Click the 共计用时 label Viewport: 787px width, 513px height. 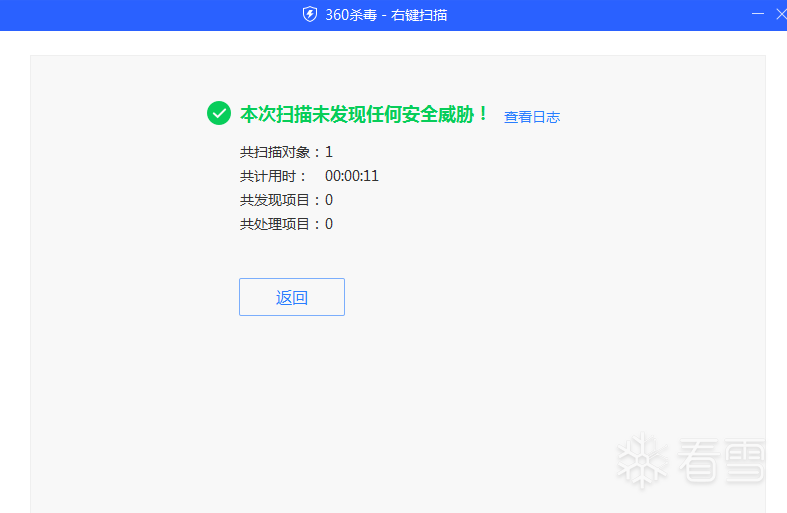pyautogui.click(x=273, y=176)
